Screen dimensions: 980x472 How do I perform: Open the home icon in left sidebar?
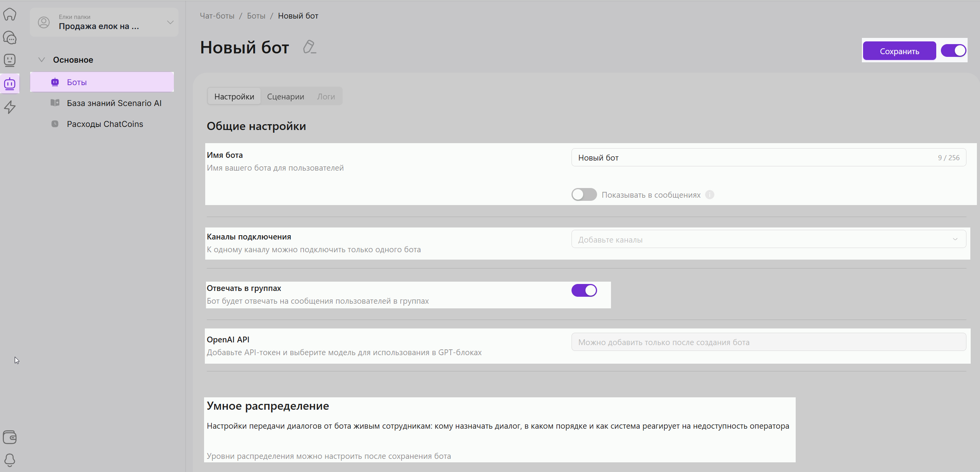10,14
